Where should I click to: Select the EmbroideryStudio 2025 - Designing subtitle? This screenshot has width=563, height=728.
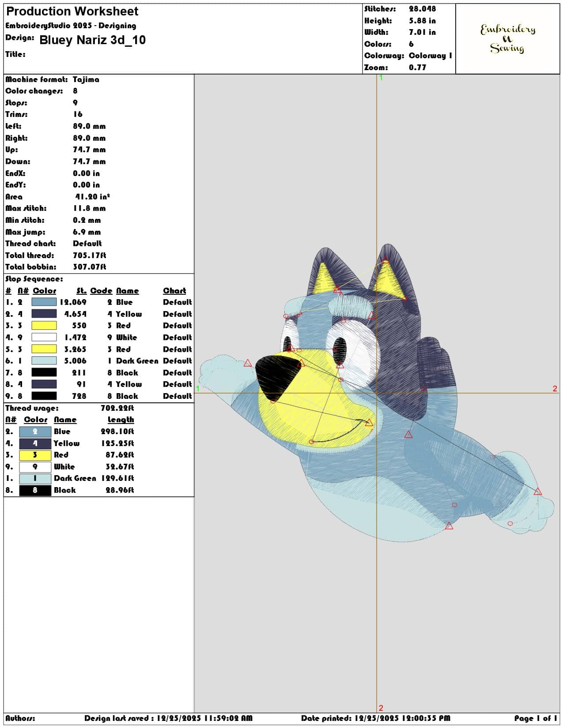click(x=71, y=26)
